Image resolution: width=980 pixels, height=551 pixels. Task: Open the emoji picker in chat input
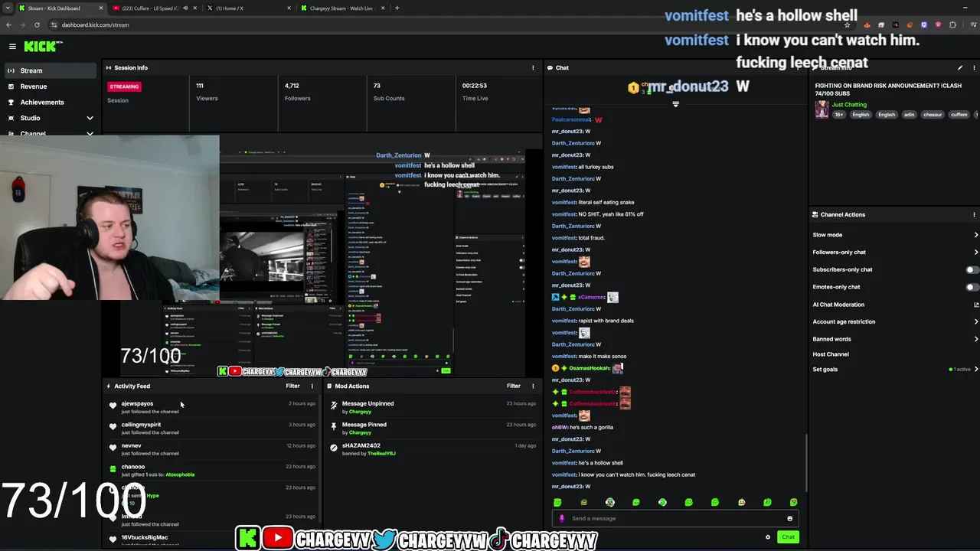[789, 518]
